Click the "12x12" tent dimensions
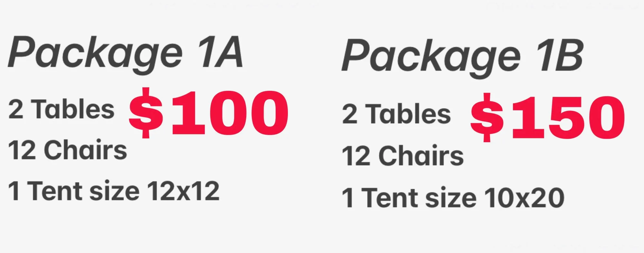This screenshot has width=644, height=253. [x=183, y=191]
